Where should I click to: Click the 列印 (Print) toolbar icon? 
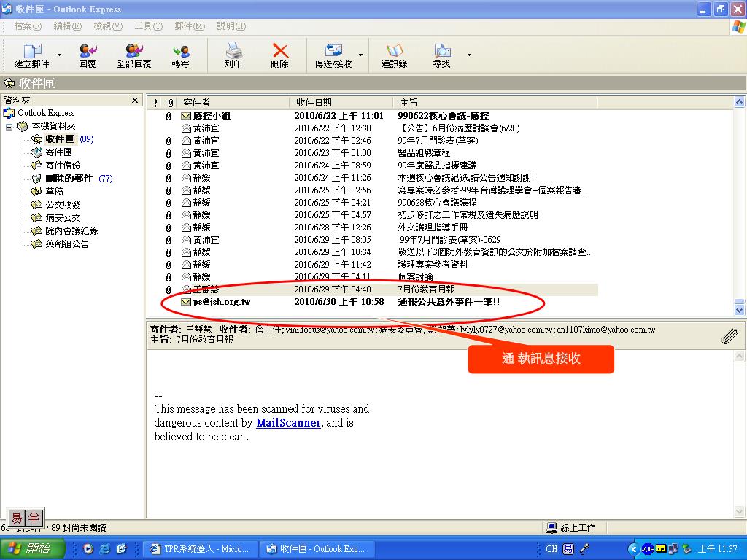[x=233, y=55]
